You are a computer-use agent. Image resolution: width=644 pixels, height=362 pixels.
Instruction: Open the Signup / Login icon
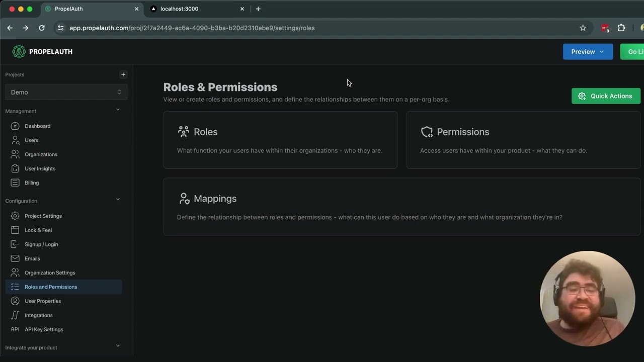click(x=15, y=244)
